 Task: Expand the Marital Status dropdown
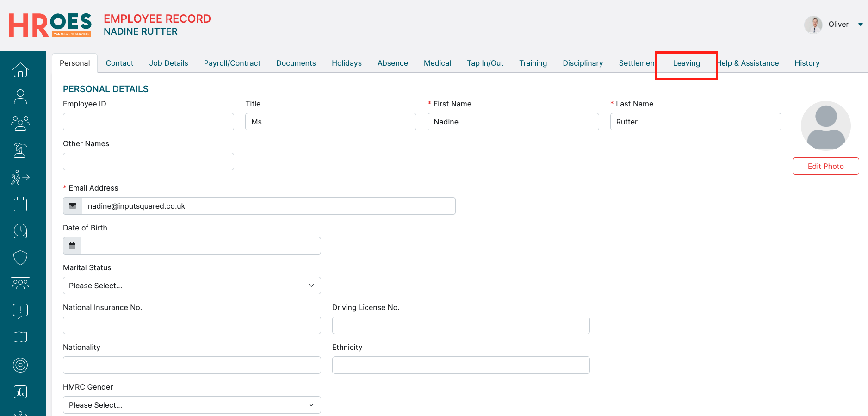[192, 286]
